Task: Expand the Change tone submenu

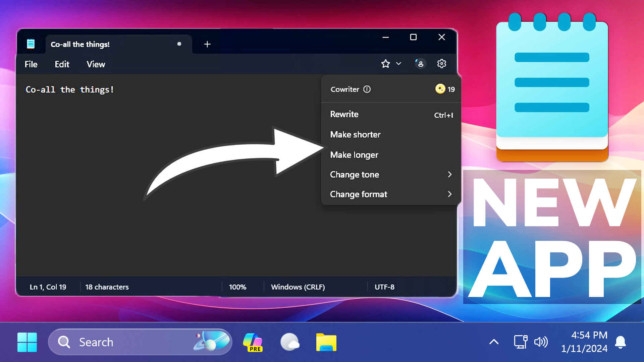Action: 391,174
